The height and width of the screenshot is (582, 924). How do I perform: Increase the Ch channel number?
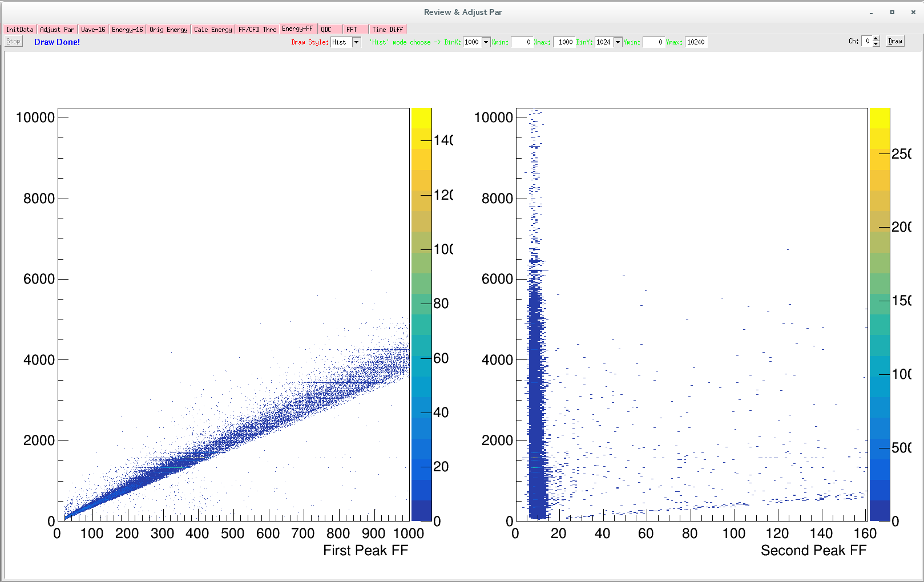(876, 39)
